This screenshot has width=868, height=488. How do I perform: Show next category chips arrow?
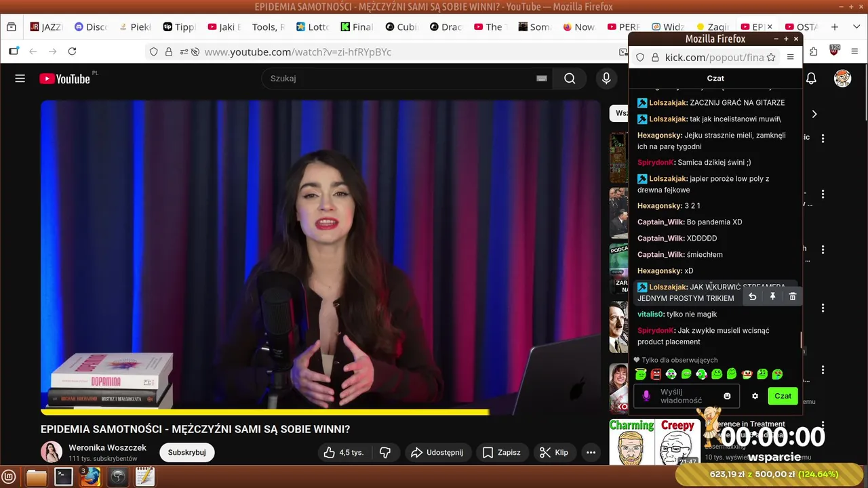[814, 114]
